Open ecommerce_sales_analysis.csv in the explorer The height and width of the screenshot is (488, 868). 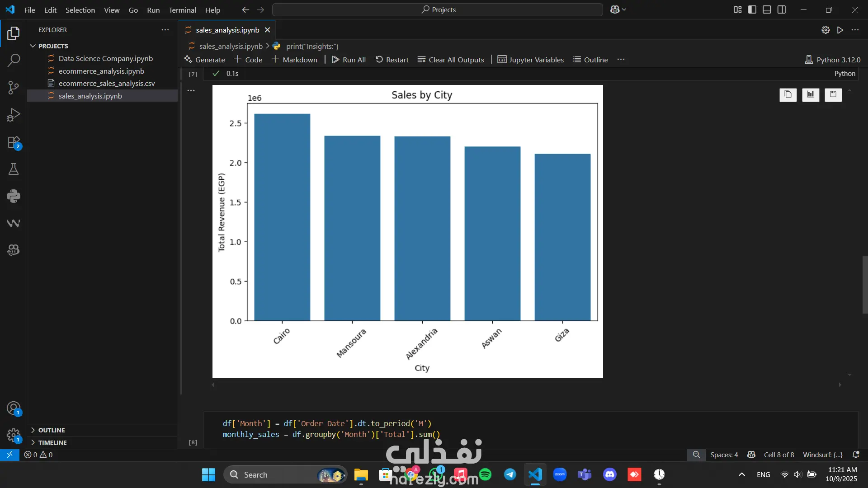[x=107, y=84]
